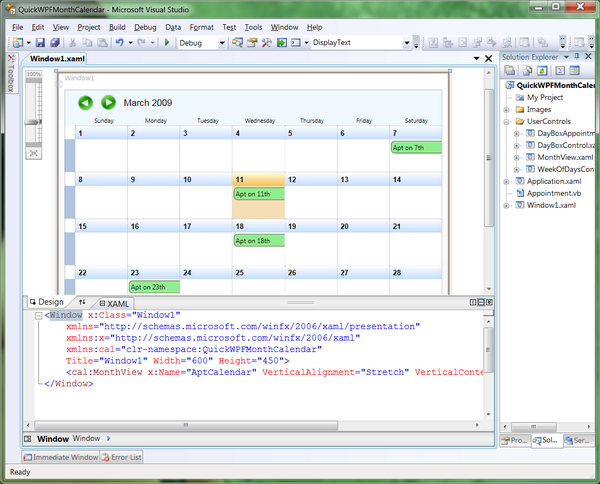Switch to vertical split view icon
Viewport: 600px width, 484px height.
point(473,302)
